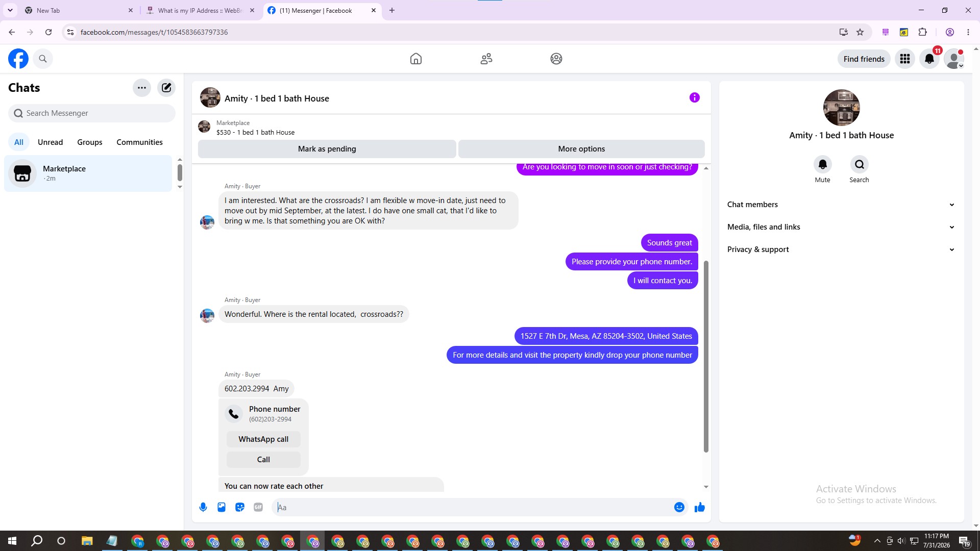Choose a sticker icon

[x=240, y=507]
